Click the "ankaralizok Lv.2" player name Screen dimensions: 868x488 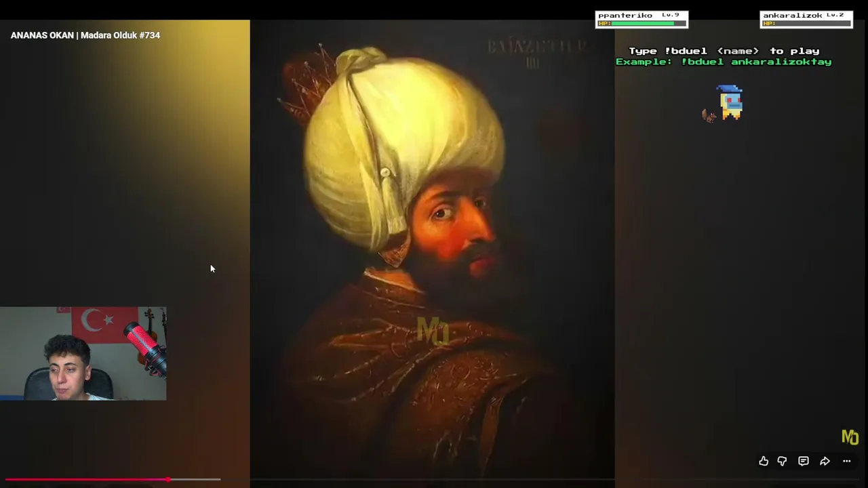tap(803, 15)
